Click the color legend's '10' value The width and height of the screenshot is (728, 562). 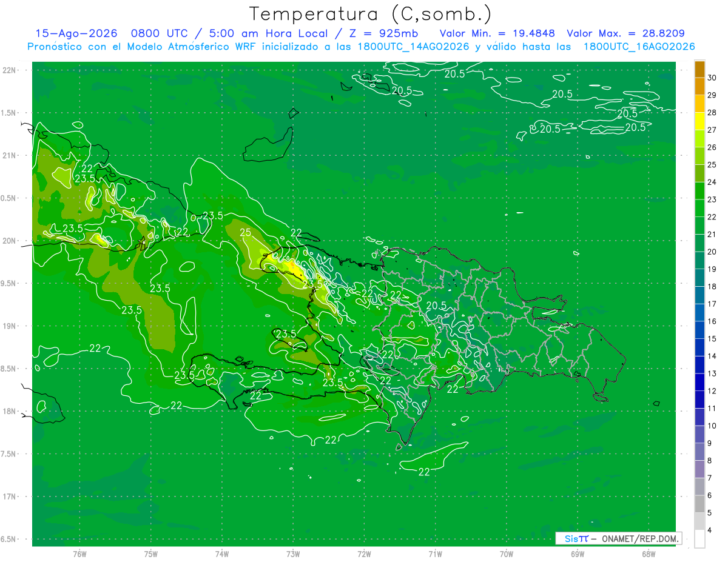tap(712, 426)
